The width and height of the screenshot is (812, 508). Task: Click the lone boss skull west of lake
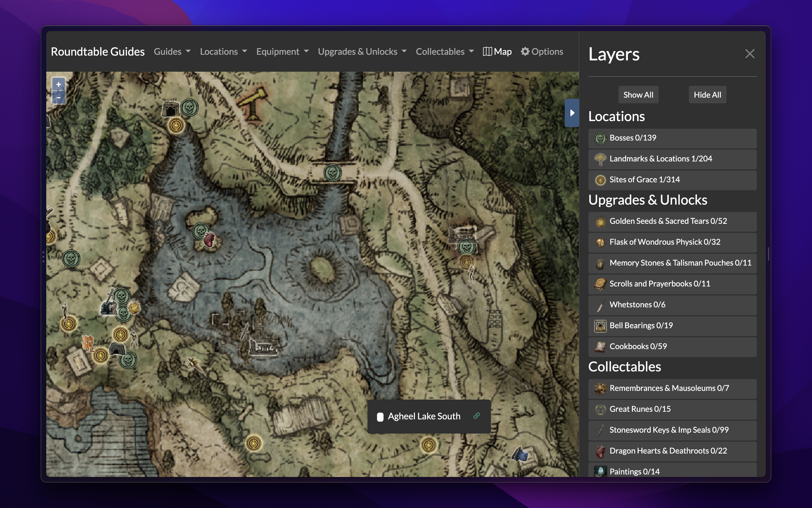[x=71, y=258]
